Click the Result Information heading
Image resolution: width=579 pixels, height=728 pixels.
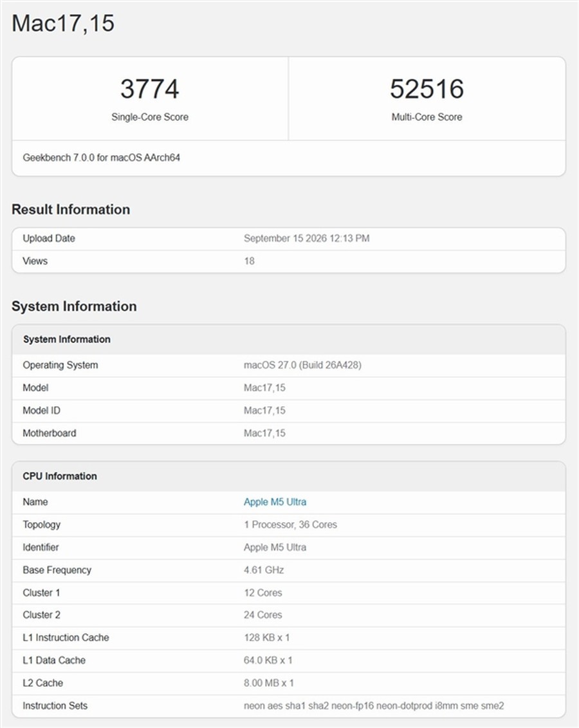click(71, 209)
